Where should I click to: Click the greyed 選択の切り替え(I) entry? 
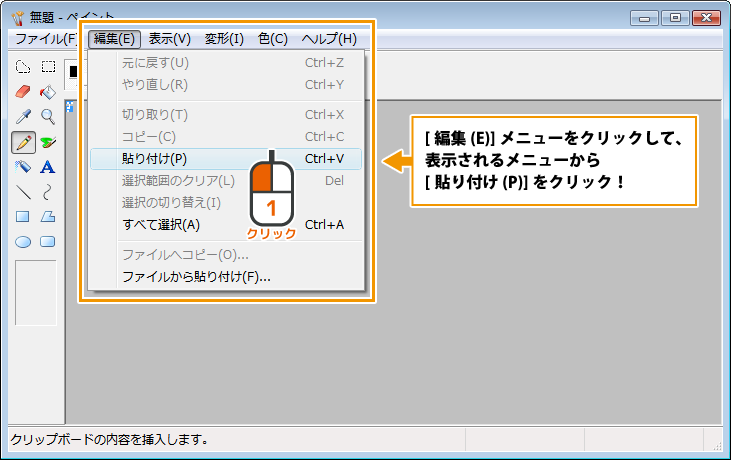tap(226, 203)
